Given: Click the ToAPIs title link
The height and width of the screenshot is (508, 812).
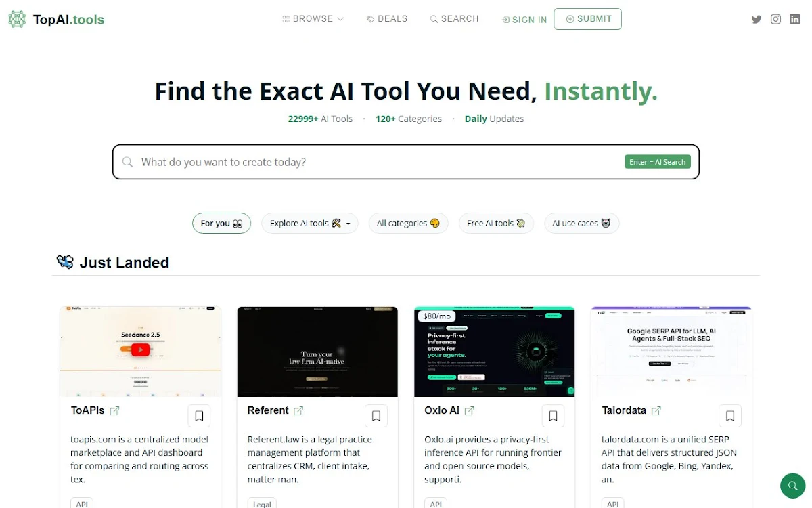Looking at the screenshot, I should (88, 410).
